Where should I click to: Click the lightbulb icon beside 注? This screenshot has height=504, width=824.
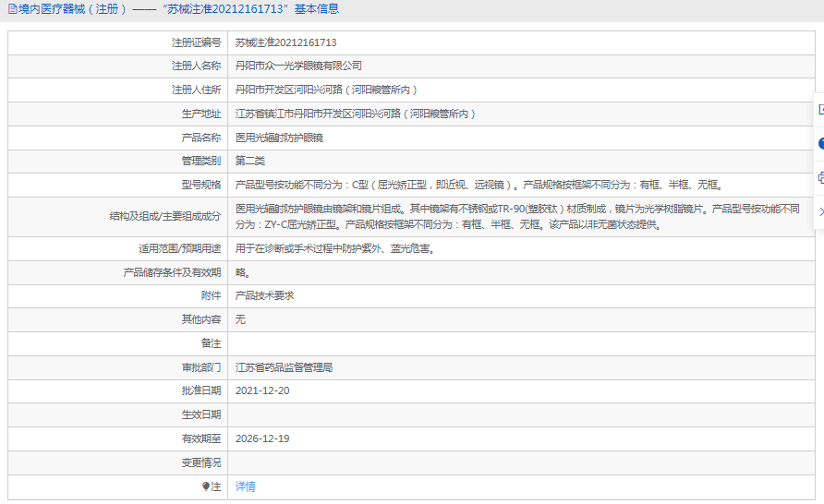[x=206, y=486]
